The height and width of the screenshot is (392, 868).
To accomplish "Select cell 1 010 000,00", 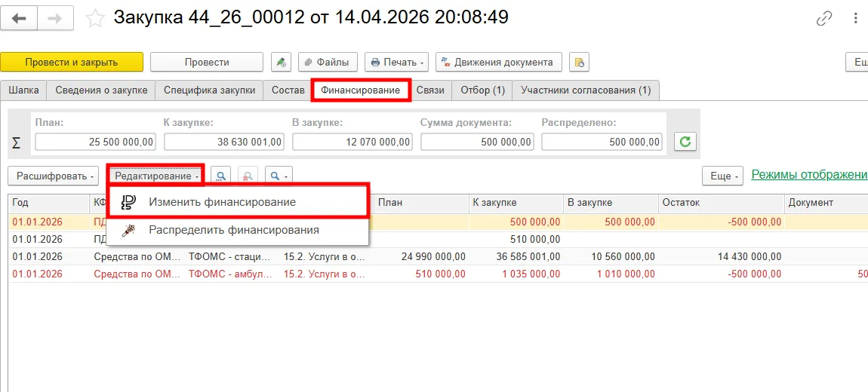I will (x=611, y=274).
